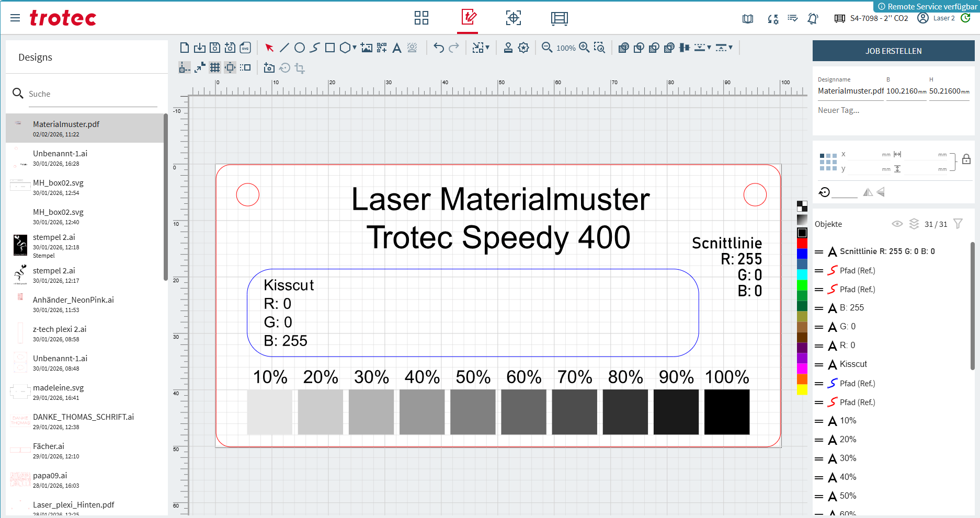Toggle visibility eye in Objekte header

coord(897,224)
